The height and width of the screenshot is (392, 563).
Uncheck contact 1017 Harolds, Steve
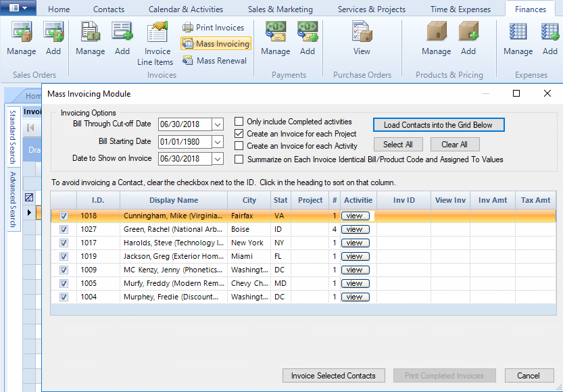(x=64, y=243)
